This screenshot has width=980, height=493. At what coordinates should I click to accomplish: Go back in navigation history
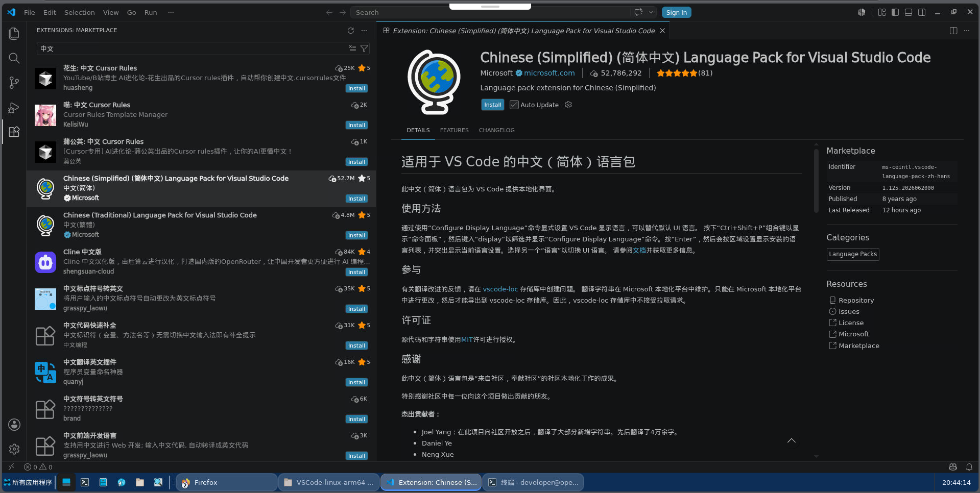click(329, 13)
